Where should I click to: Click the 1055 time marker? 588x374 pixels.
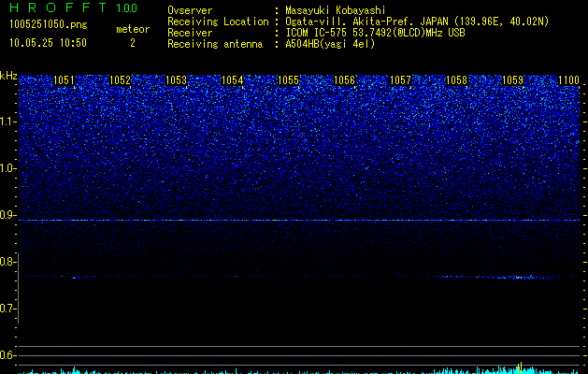tap(288, 80)
